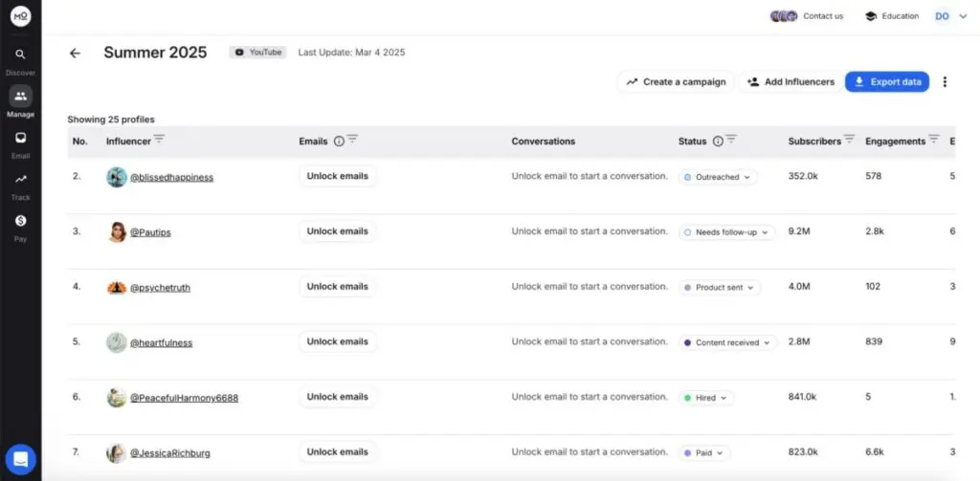Open the three-dot more options menu
The width and height of the screenshot is (980, 481).
[x=945, y=82]
